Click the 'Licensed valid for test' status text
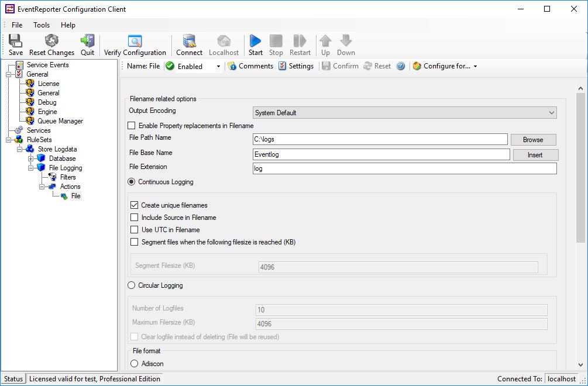Viewport: 588px width, 386px height. (95, 379)
